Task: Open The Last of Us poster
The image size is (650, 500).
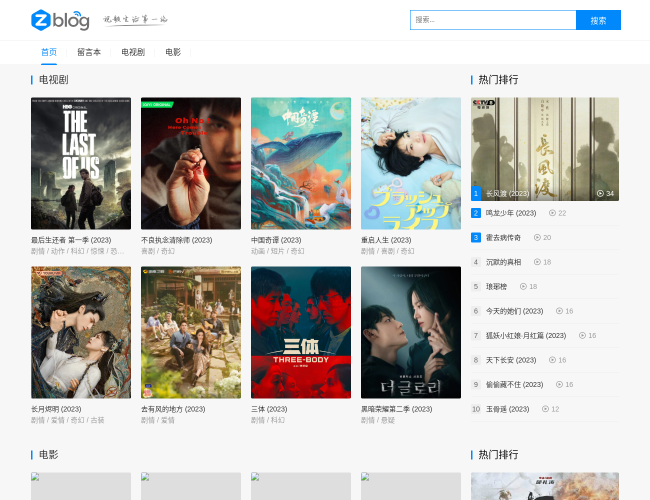Action: [81, 163]
